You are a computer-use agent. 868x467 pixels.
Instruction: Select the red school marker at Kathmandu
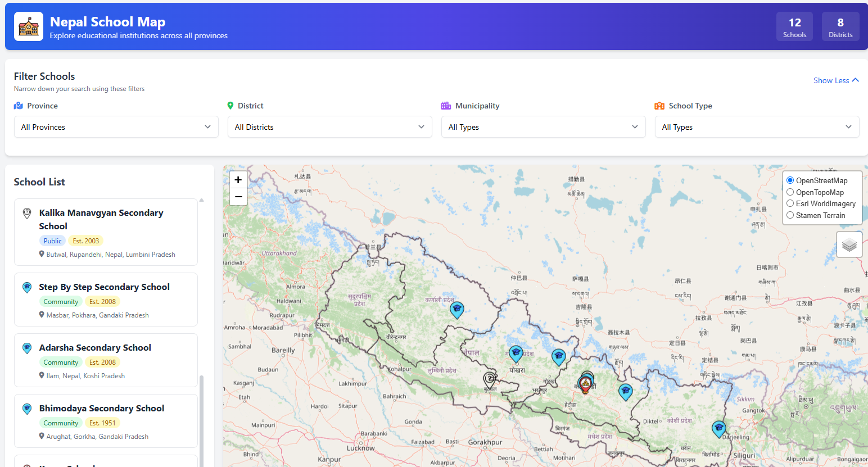585,384
